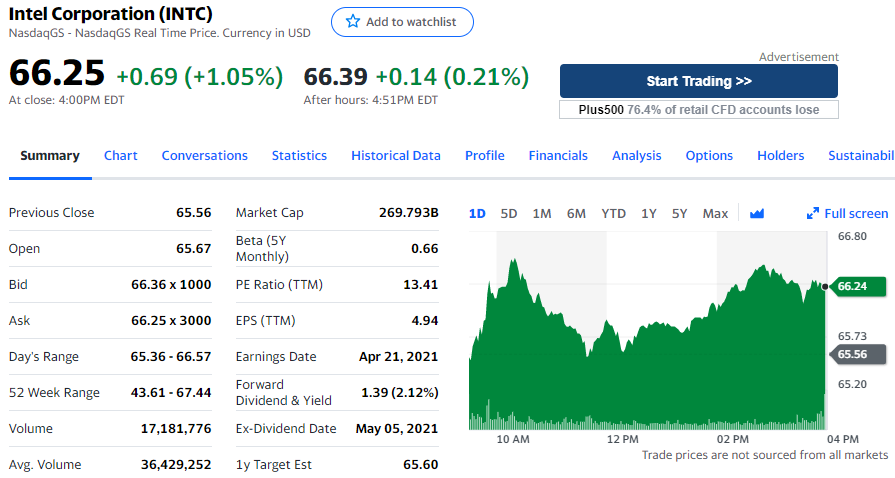Show Max chart range
Image resolution: width=895 pixels, height=478 pixels.
715,213
